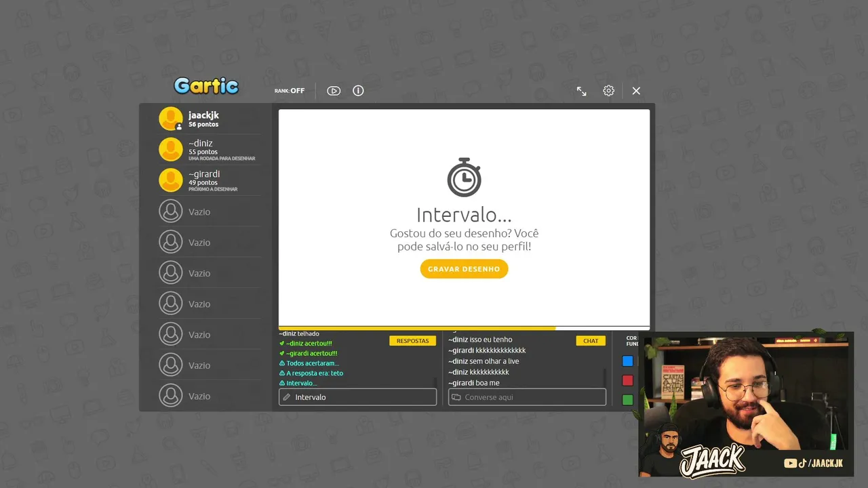Image resolution: width=868 pixels, height=488 pixels.
Task: Open the info circle icon
Action: [358, 91]
